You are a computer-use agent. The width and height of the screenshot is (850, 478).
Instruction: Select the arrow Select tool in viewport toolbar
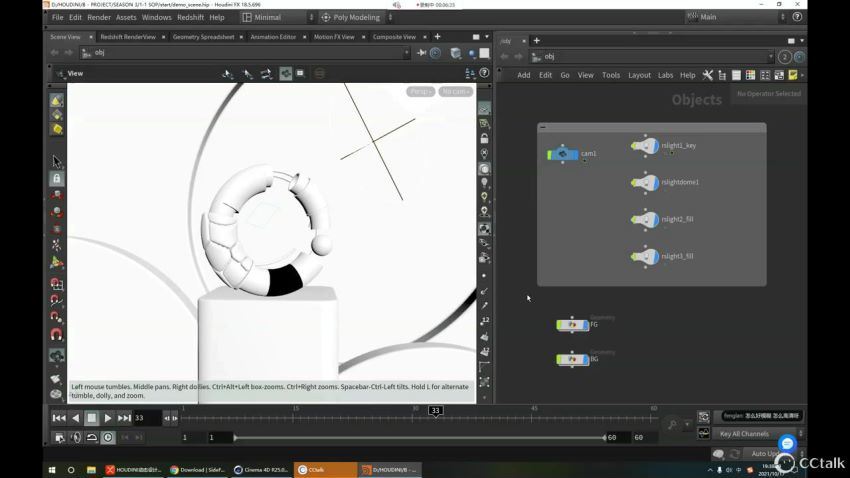(56, 162)
